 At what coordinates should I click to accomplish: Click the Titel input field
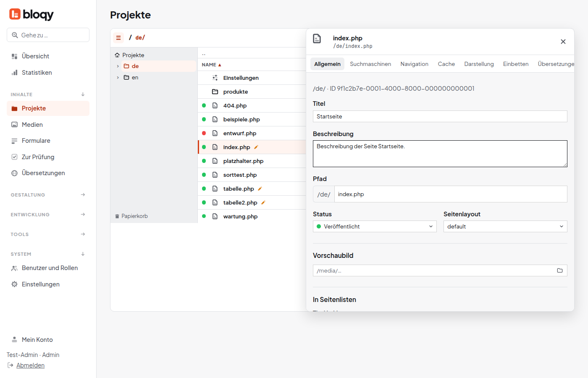point(440,116)
